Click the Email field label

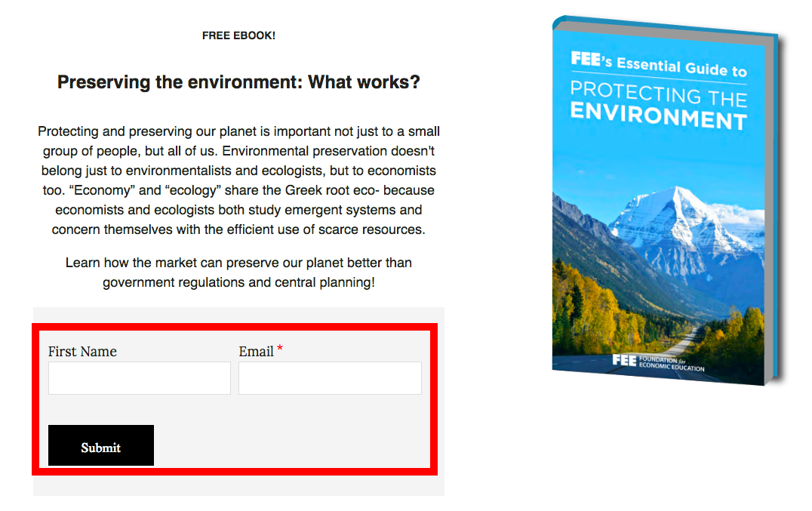click(256, 352)
